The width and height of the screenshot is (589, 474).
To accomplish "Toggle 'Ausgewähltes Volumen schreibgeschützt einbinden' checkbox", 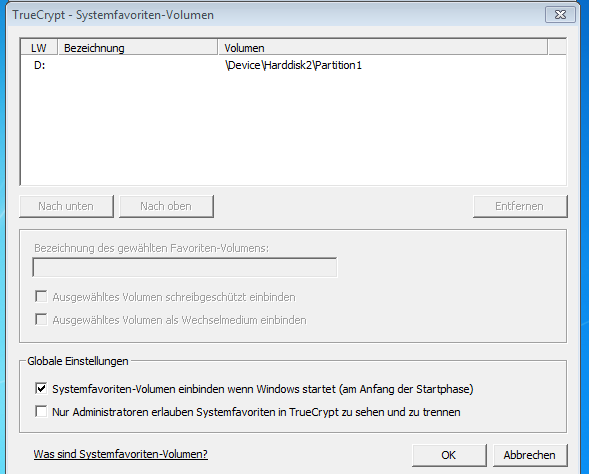I will click(41, 296).
